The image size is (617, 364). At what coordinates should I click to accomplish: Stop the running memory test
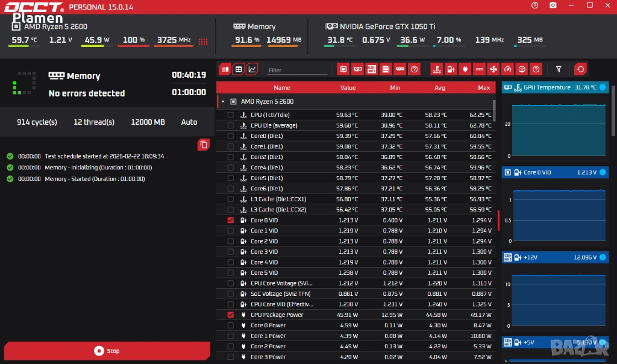(107, 351)
